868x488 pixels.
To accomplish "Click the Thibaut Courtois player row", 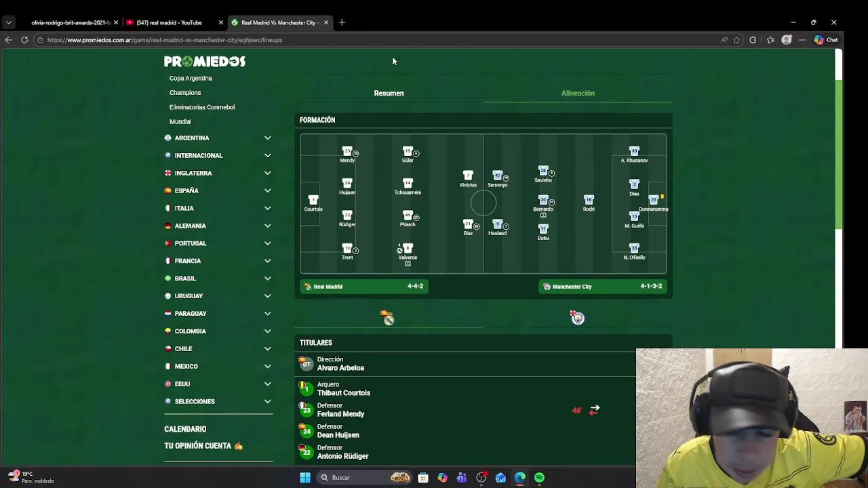I will point(484,389).
